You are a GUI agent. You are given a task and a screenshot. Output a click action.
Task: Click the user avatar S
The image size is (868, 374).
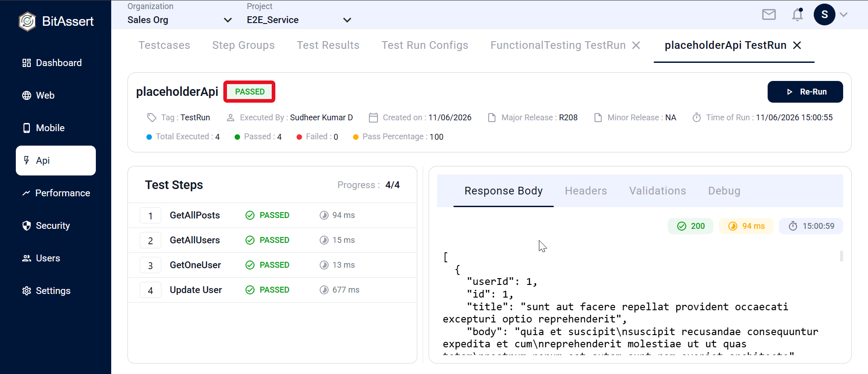[824, 14]
